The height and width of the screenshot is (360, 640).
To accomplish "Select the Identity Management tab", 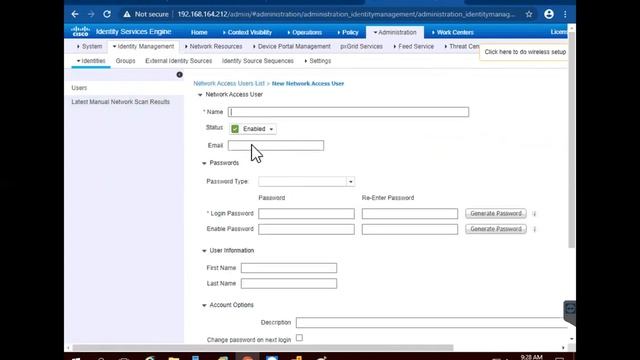I will 143,47.
